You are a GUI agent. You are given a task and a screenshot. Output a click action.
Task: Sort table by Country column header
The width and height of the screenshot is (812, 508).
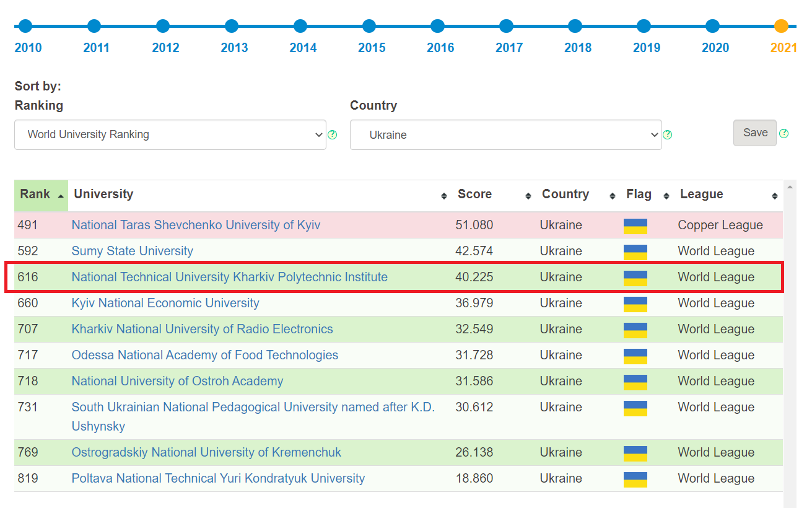point(578,195)
